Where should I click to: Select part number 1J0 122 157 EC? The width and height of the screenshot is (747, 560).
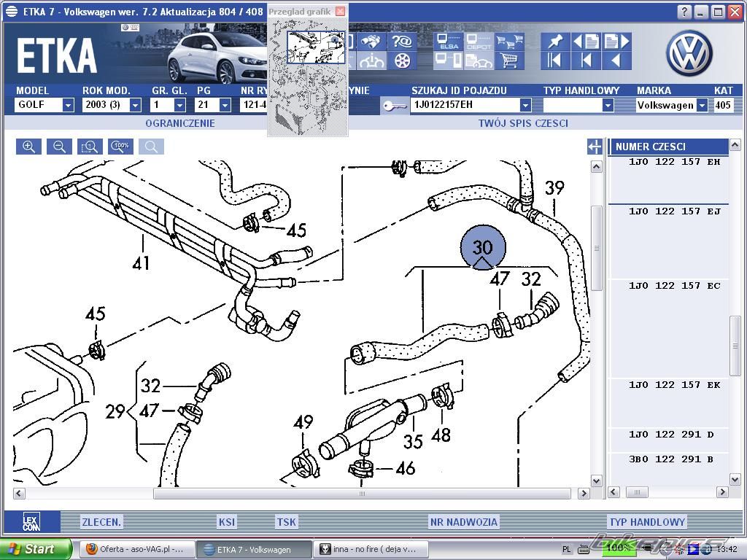(x=674, y=286)
